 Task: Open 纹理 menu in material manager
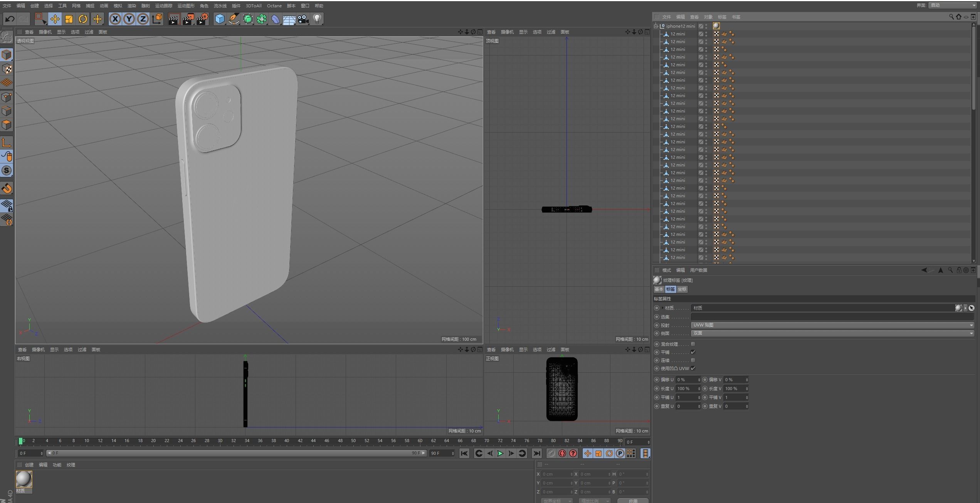71,465
